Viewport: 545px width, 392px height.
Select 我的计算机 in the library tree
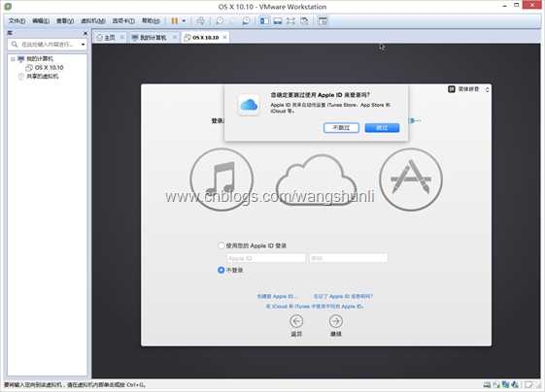[40, 58]
